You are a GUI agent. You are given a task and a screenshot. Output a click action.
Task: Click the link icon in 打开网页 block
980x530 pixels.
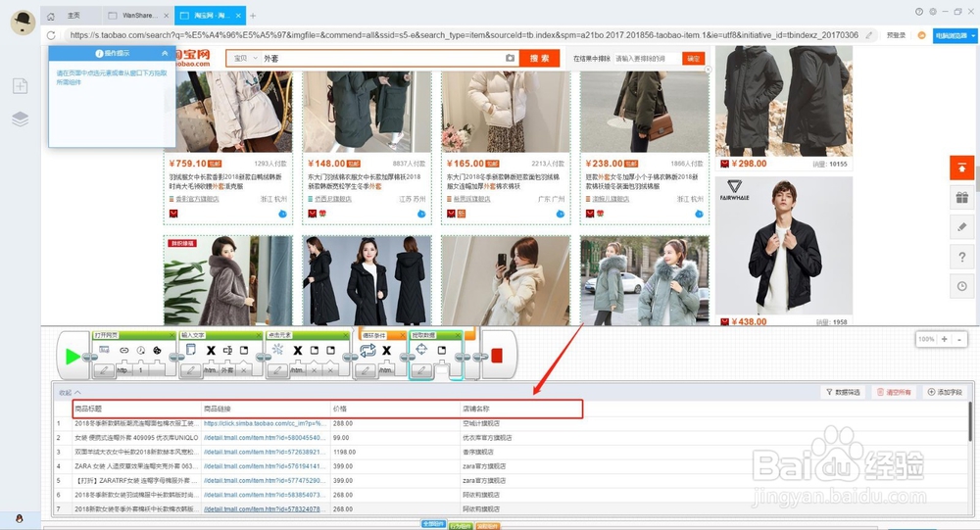pyautogui.click(x=123, y=351)
